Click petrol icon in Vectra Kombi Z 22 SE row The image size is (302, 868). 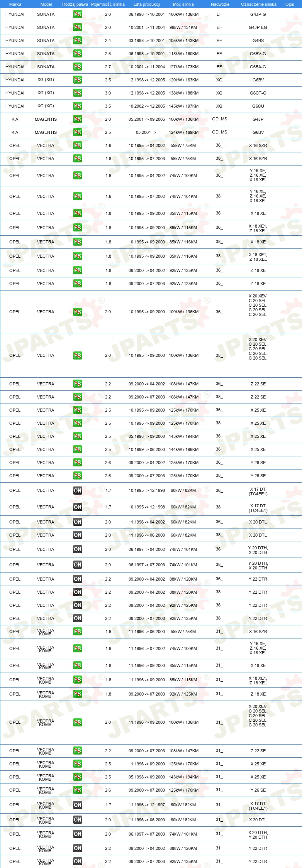pyautogui.click(x=77, y=751)
